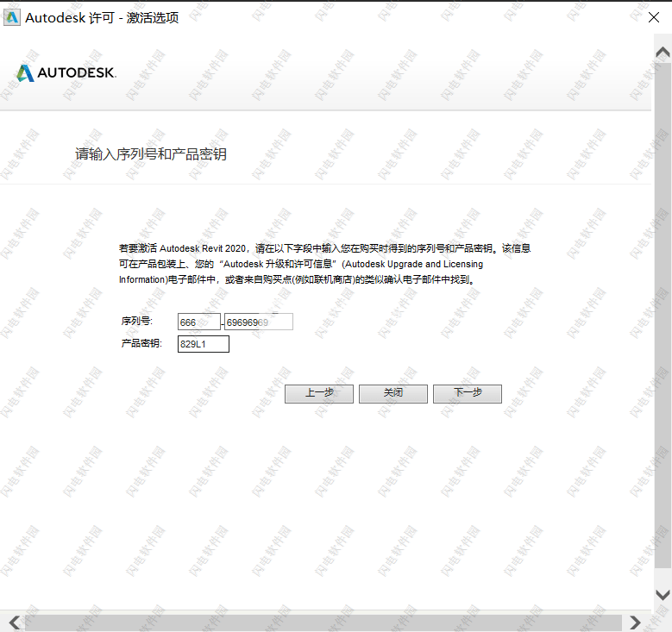Click the horizontal scrollbar left arrow

point(15,623)
